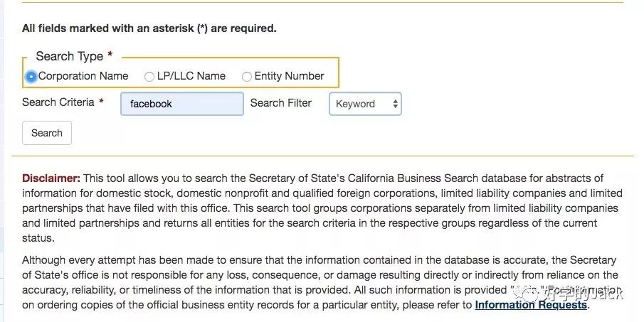
Task: Click the red asterisk beside Search Type
Action: point(110,55)
